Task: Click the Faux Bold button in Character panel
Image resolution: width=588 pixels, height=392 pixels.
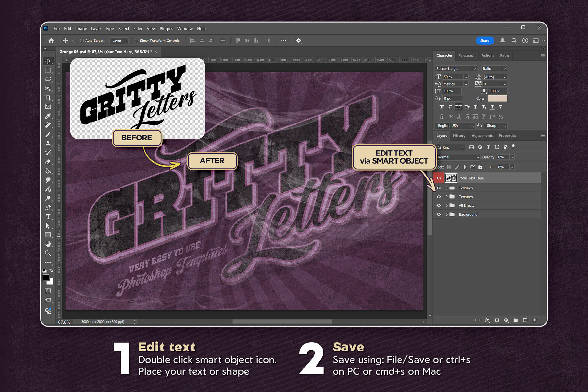Action: [x=442, y=107]
